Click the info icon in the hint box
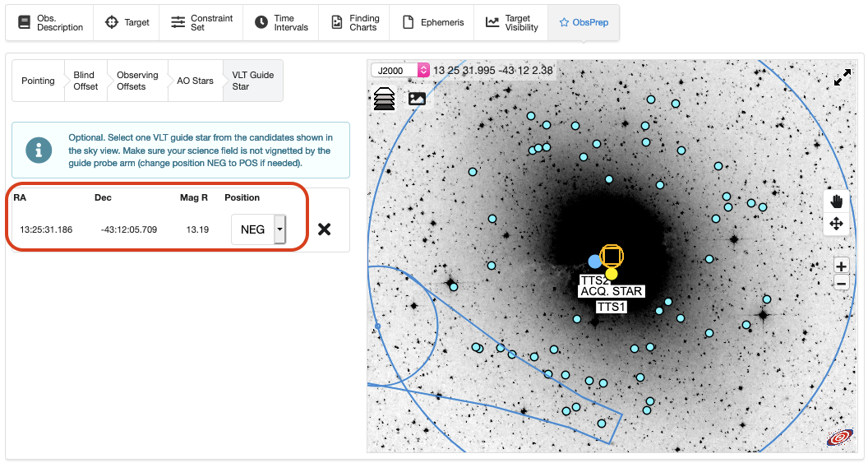The image size is (868, 463). click(x=39, y=150)
